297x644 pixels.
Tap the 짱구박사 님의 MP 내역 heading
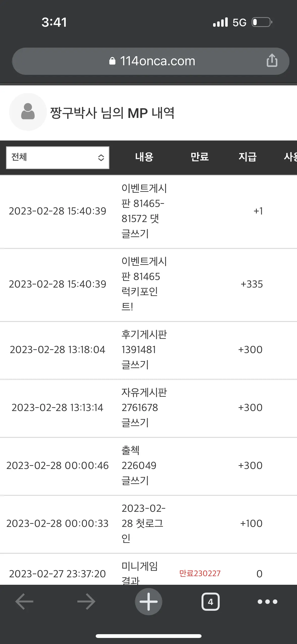point(112,113)
